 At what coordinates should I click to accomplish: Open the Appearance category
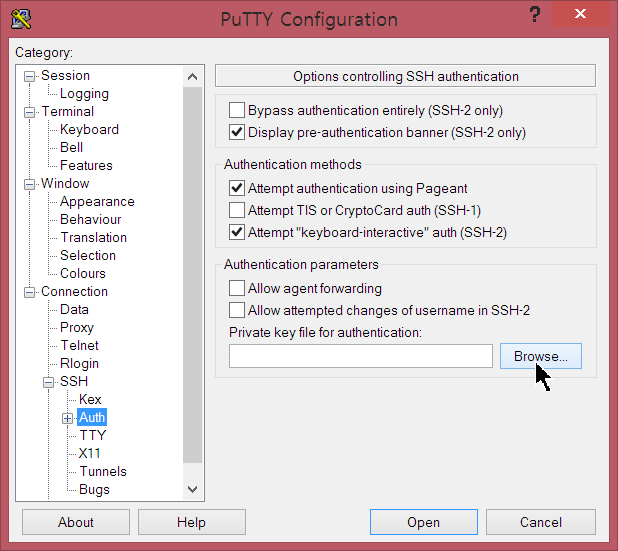(97, 202)
